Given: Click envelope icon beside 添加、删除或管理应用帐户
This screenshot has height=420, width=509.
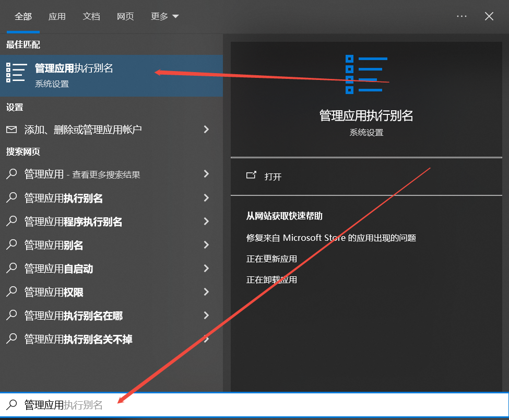Looking at the screenshot, I should click(11, 130).
